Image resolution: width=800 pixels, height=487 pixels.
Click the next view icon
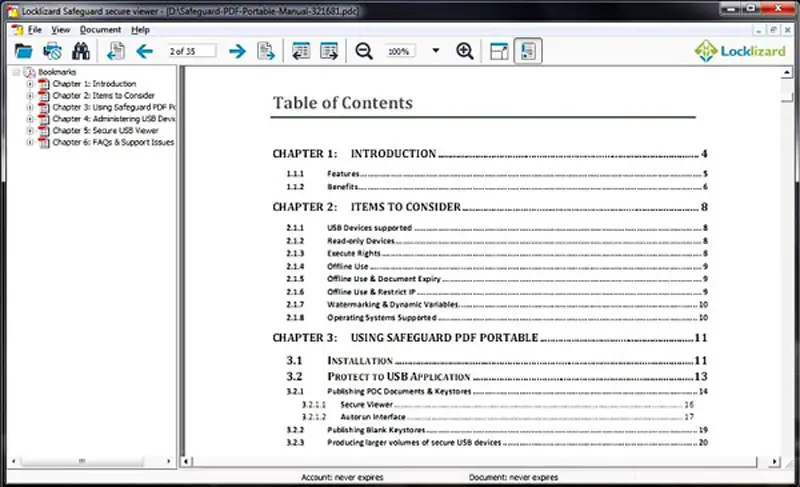(329, 51)
